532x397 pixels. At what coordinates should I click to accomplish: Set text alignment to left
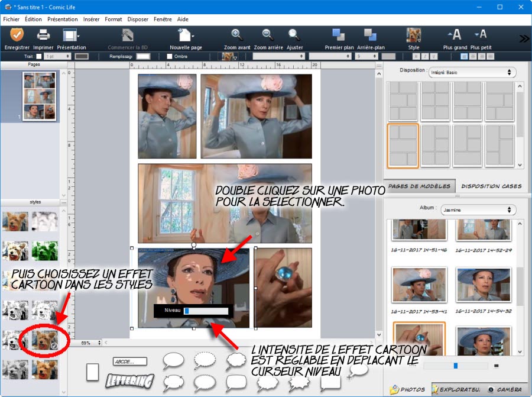464,56
